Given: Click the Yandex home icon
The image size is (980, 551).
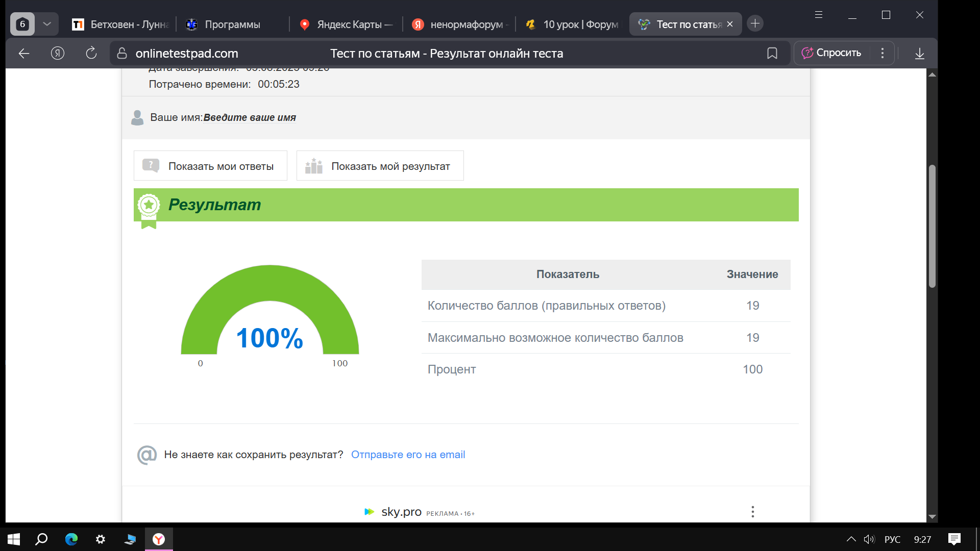Looking at the screenshot, I should coord(58,53).
